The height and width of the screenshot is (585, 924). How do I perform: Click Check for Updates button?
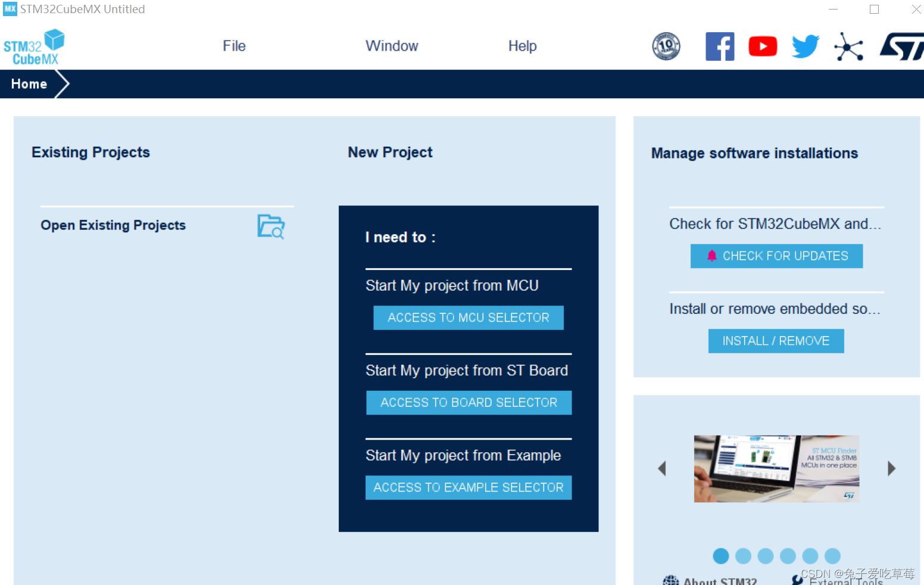776,256
